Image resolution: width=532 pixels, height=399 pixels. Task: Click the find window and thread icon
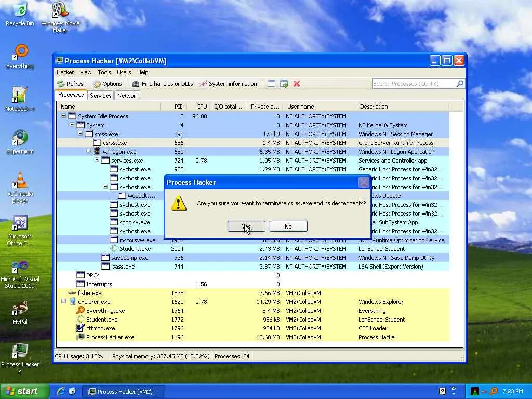(284, 84)
